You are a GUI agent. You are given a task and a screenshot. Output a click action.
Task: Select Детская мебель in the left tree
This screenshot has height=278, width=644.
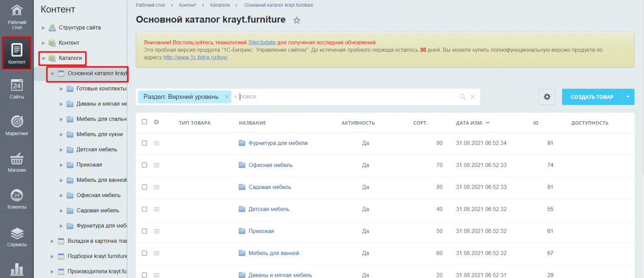click(x=97, y=150)
